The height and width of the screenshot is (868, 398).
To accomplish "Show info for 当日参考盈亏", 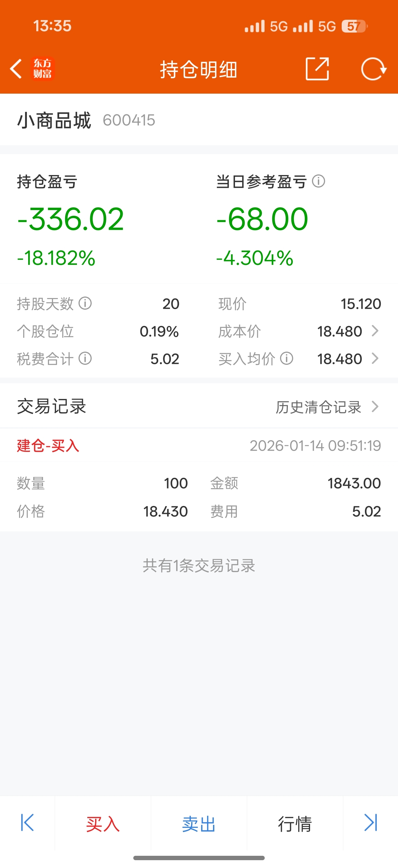I will [x=319, y=181].
